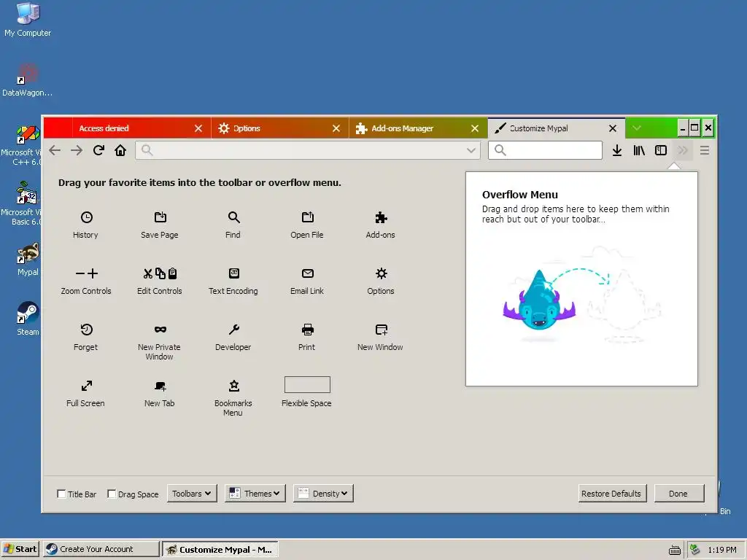This screenshot has width=747, height=560.
Task: Enable the Drag Space checkbox
Action: click(112, 494)
